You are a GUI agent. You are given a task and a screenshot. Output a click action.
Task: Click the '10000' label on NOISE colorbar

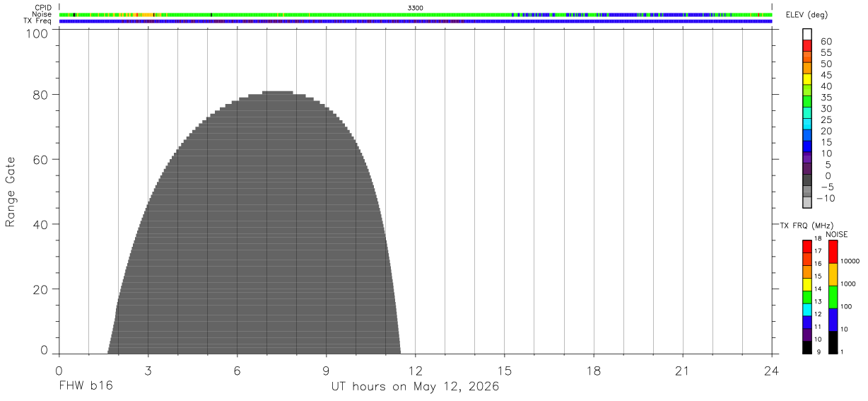(x=850, y=261)
